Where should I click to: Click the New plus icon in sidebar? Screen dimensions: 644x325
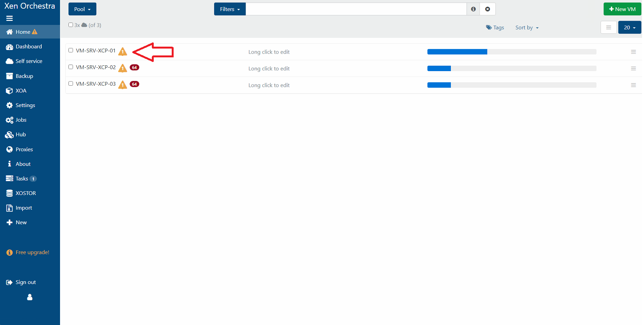tap(10, 223)
